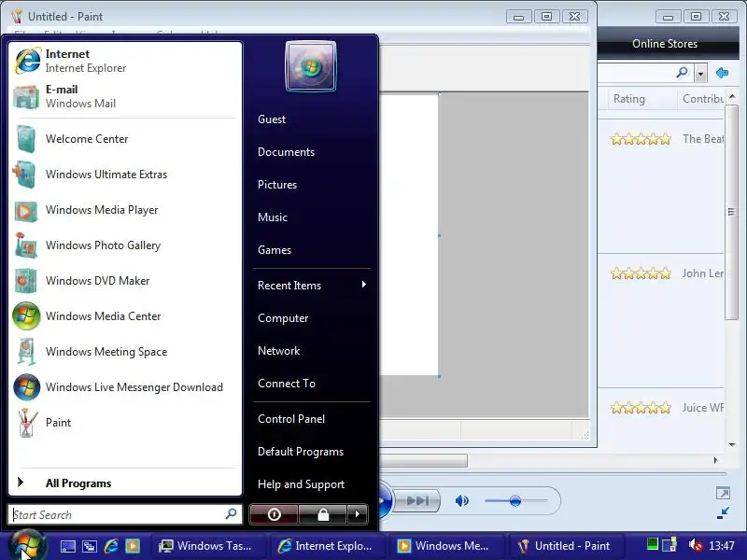
Task: Expand All Programs list
Action: point(125,483)
